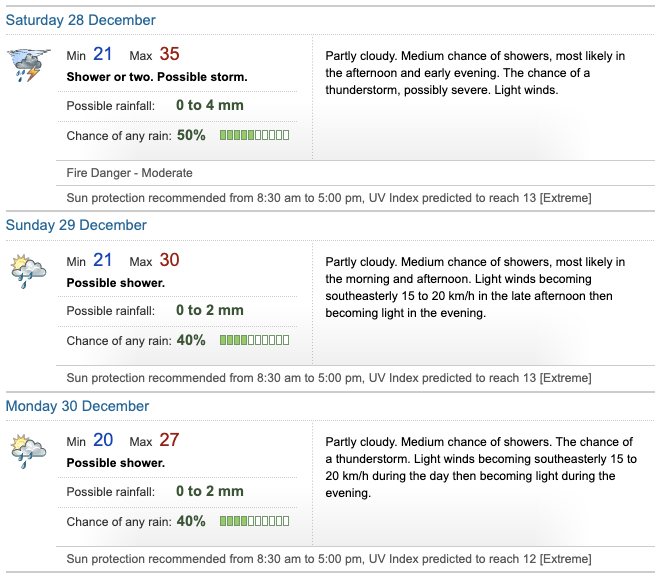
Task: Select the Monday 30 December heading
Action: pos(77,406)
